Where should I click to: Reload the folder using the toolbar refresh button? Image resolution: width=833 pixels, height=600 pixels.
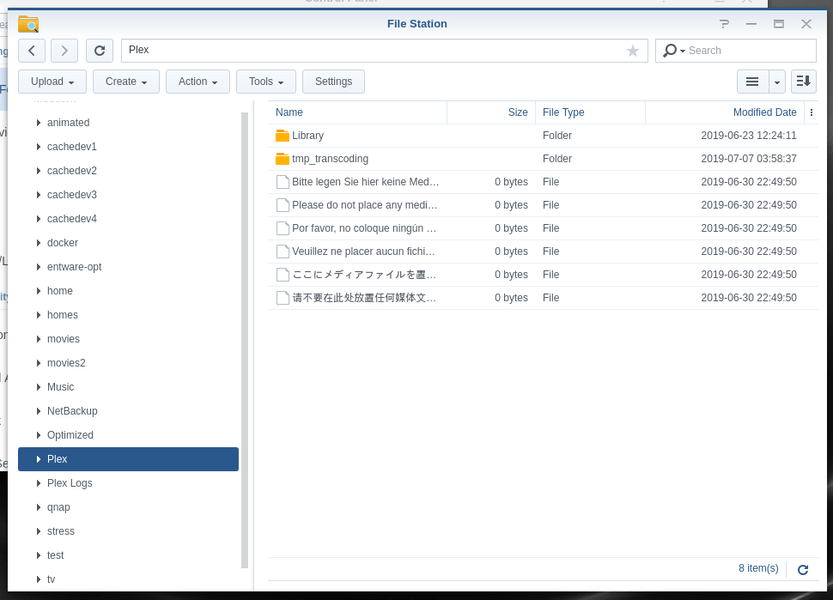99,50
